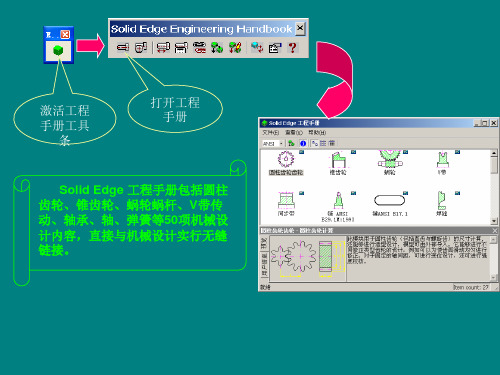Open the 帮助(H) menu
The width and height of the screenshot is (500, 375).
pyautogui.click(x=317, y=133)
